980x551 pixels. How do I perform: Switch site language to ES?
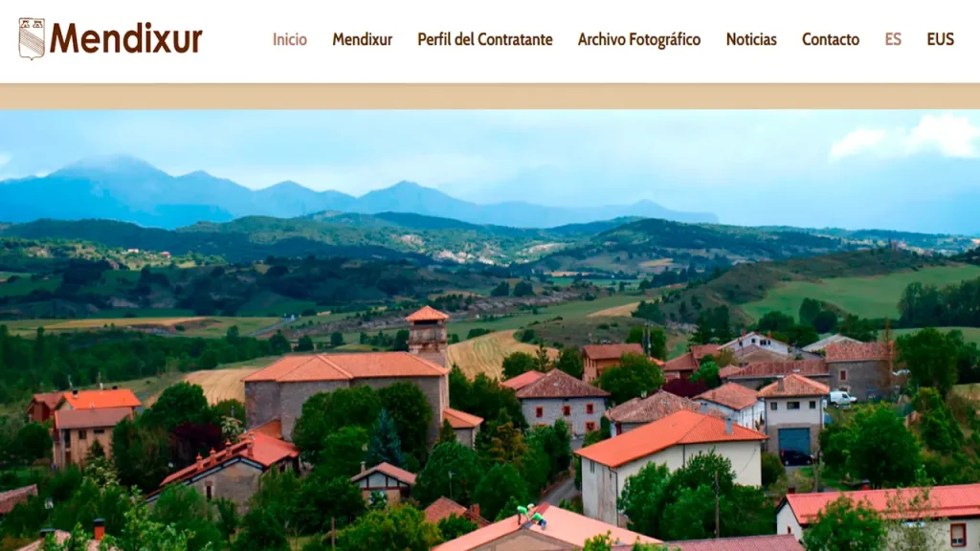point(893,39)
